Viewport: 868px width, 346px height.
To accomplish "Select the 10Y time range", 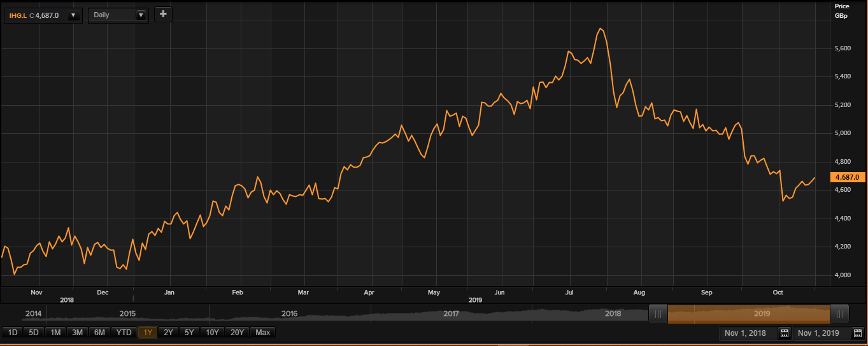I will [213, 332].
